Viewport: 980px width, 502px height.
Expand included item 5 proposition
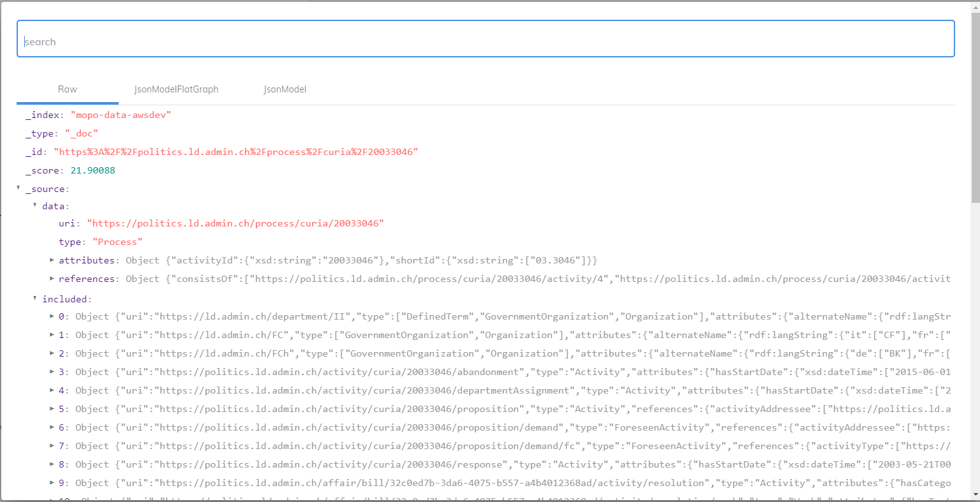(52, 409)
